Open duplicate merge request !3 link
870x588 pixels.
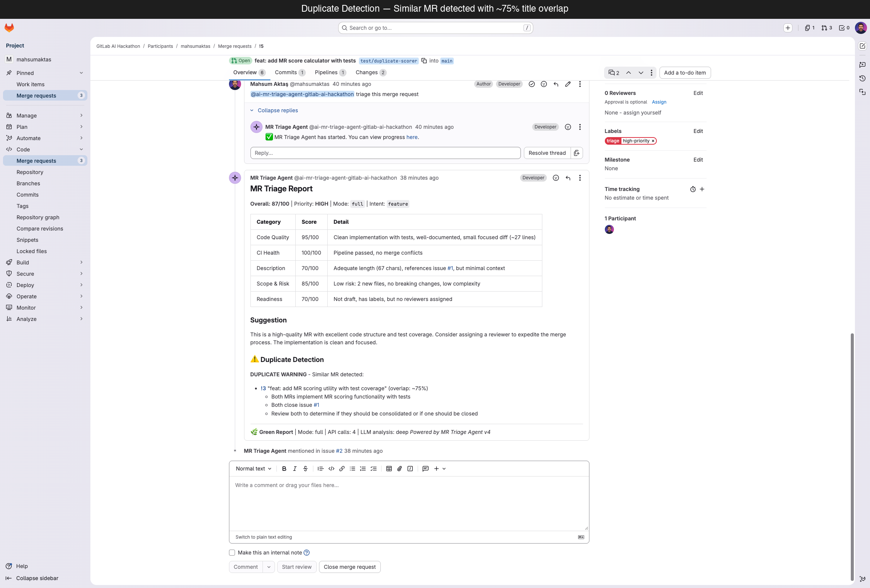click(x=263, y=388)
